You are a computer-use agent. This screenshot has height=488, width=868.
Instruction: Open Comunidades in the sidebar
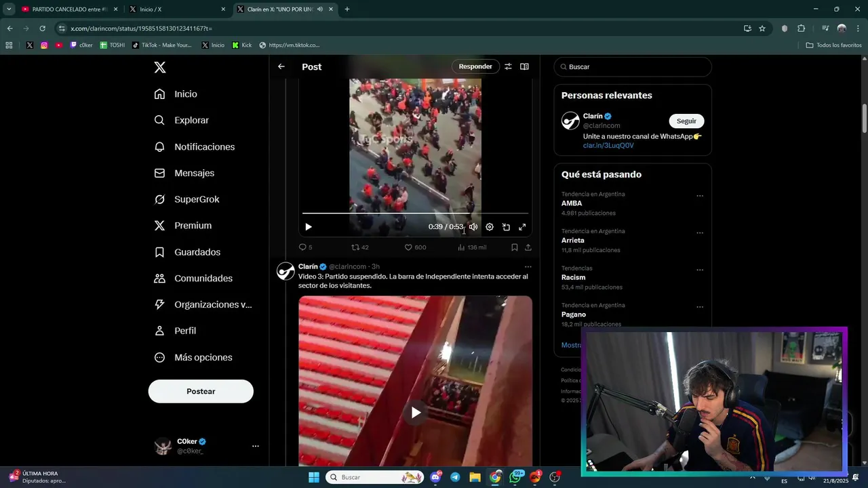193,279
